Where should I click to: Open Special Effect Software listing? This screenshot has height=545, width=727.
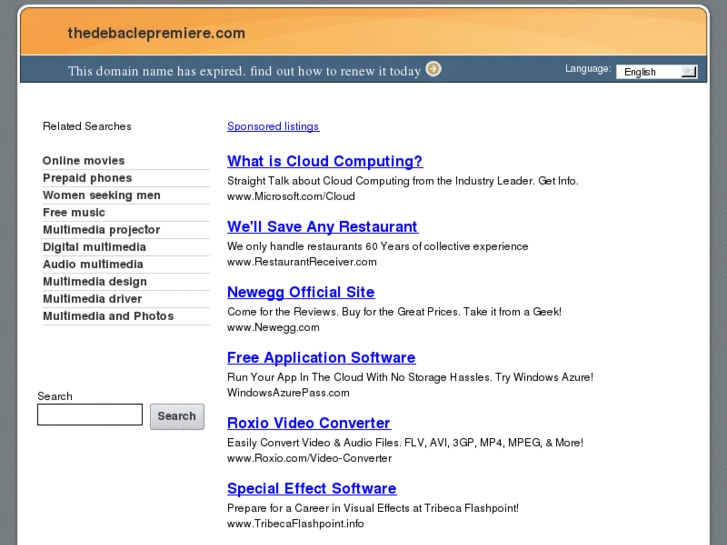pos(312,488)
